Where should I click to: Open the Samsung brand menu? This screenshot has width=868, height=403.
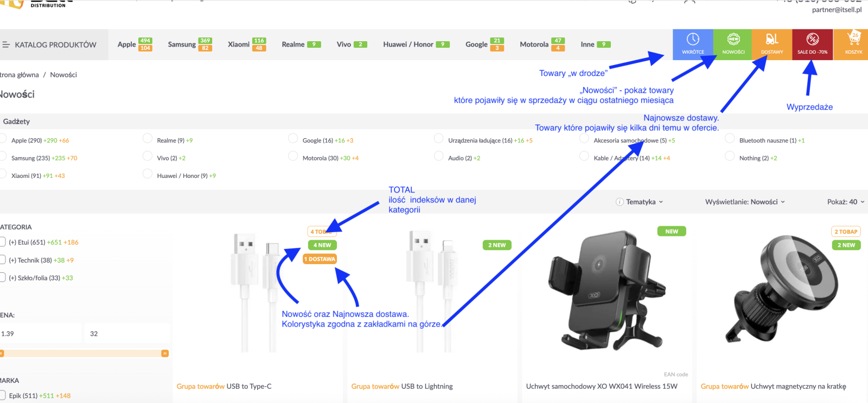tap(182, 44)
